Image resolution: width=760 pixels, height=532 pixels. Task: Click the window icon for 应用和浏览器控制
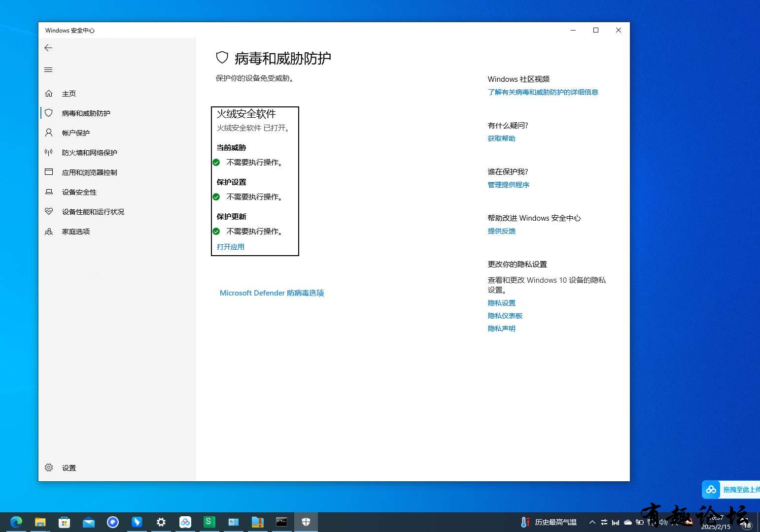point(49,172)
